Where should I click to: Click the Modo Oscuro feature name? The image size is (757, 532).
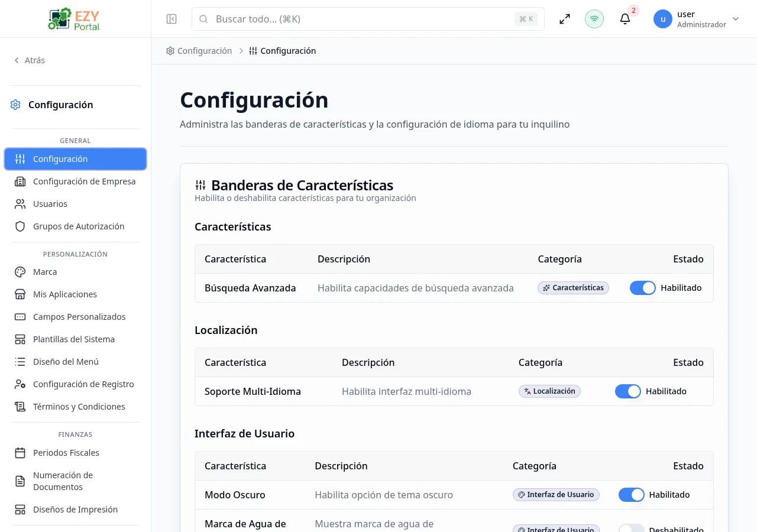click(235, 495)
